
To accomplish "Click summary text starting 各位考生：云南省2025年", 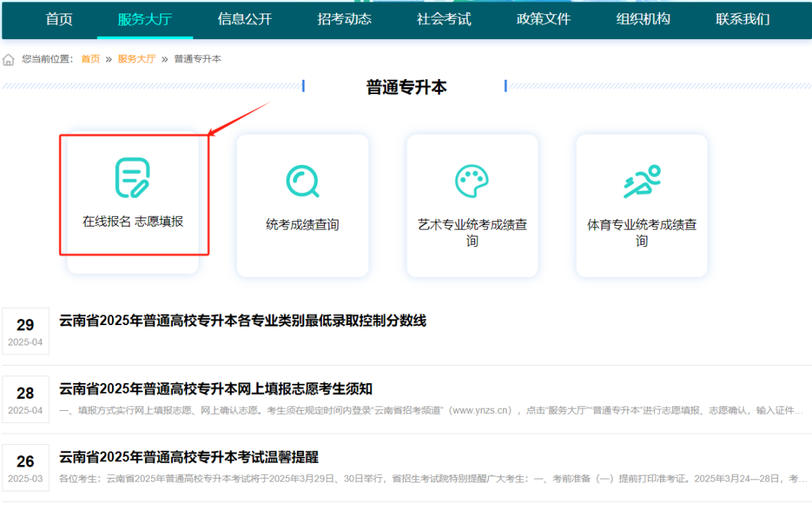I will (x=433, y=478).
